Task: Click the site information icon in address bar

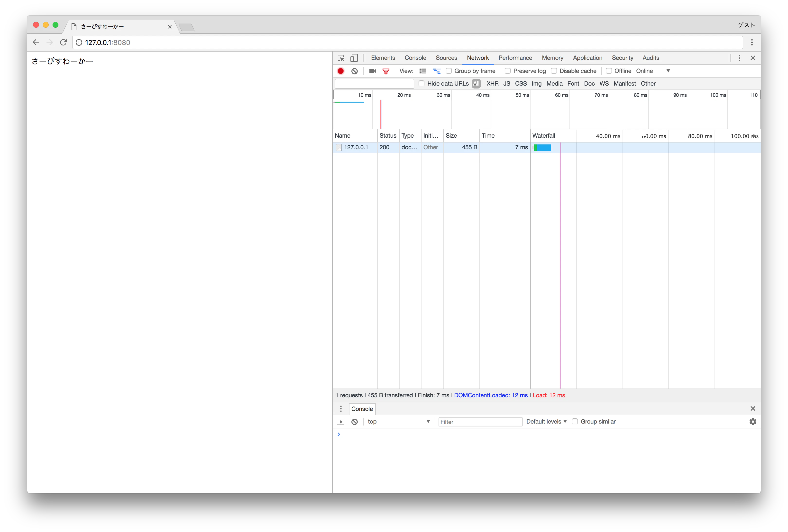Action: tap(79, 42)
